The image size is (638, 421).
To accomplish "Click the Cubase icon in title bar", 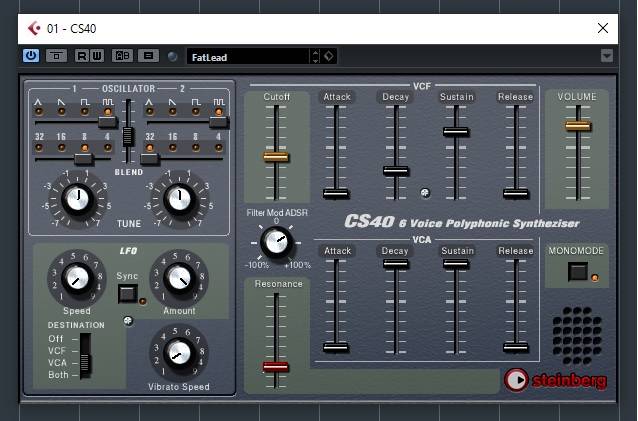I will 34,28.
